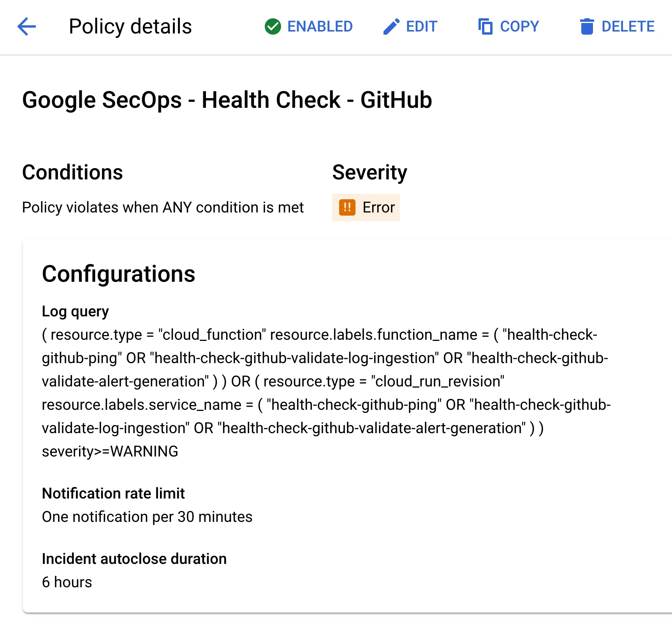Toggle the ENABLED policy status label
The width and height of the screenshot is (672, 625).
point(320,26)
